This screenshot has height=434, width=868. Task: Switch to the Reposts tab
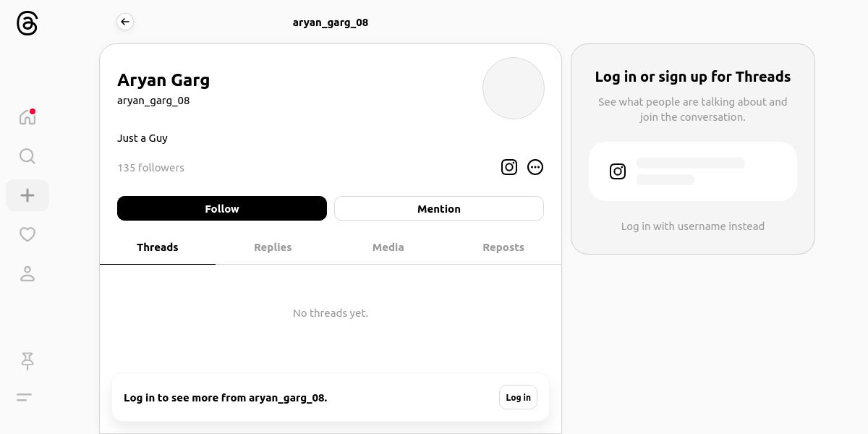click(x=503, y=247)
